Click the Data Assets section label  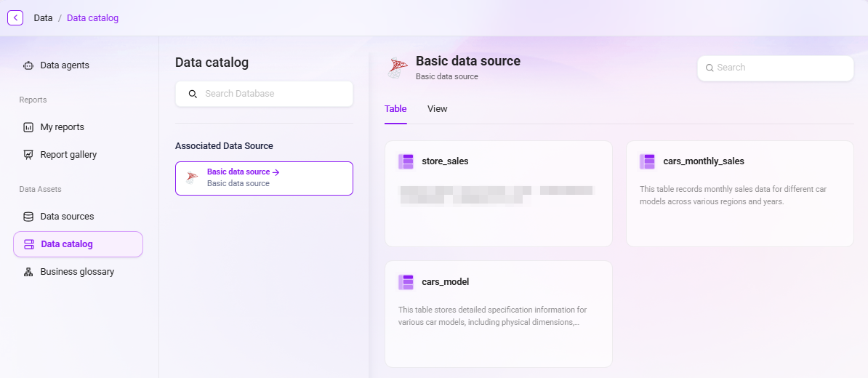click(41, 189)
